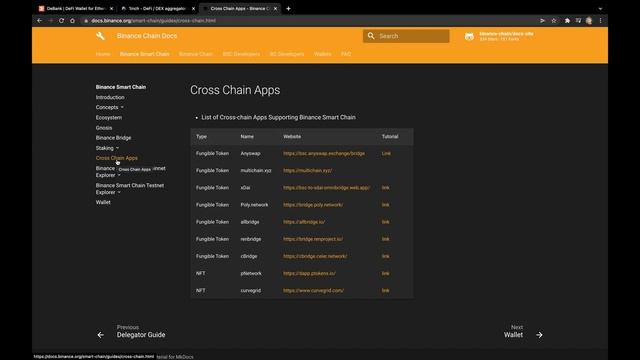Close the 1inch tab
Viewport: 640px width, 360px height.
[193, 9]
